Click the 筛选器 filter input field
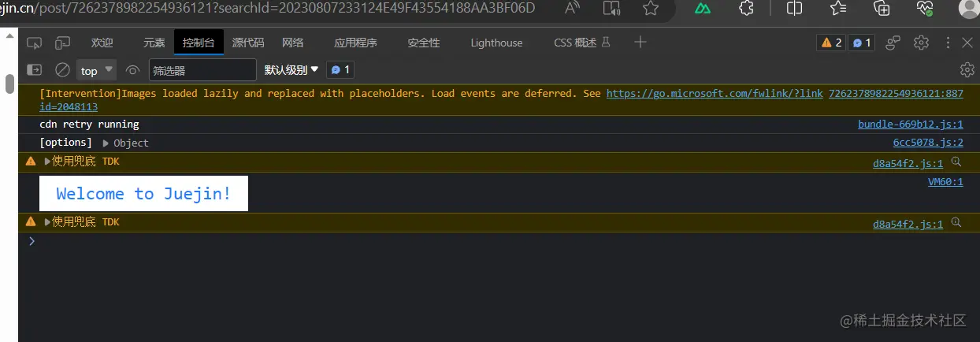Image resolution: width=980 pixels, height=342 pixels. pos(202,70)
